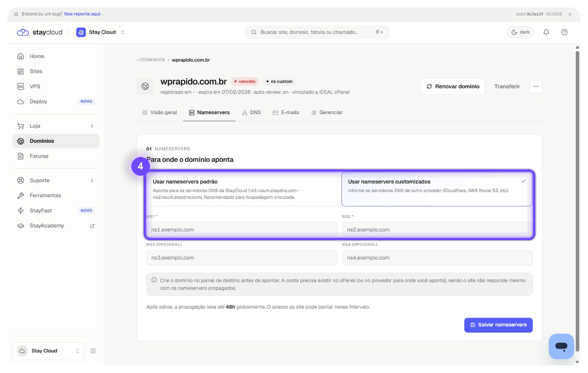Image resolution: width=588 pixels, height=373 pixels.
Task: Collapse the sidebar panel icon
Action: [x=93, y=351]
